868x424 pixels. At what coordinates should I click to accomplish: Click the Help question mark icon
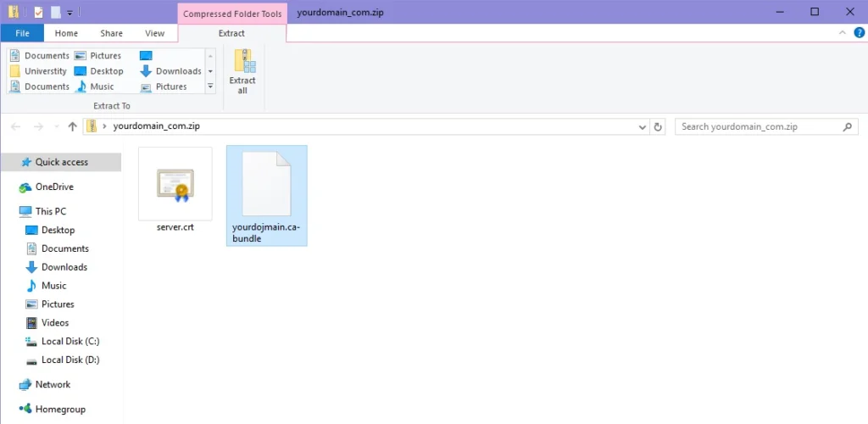[859, 32]
